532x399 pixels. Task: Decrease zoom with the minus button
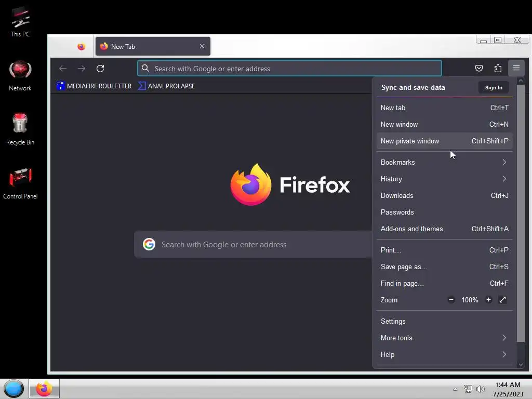451,300
